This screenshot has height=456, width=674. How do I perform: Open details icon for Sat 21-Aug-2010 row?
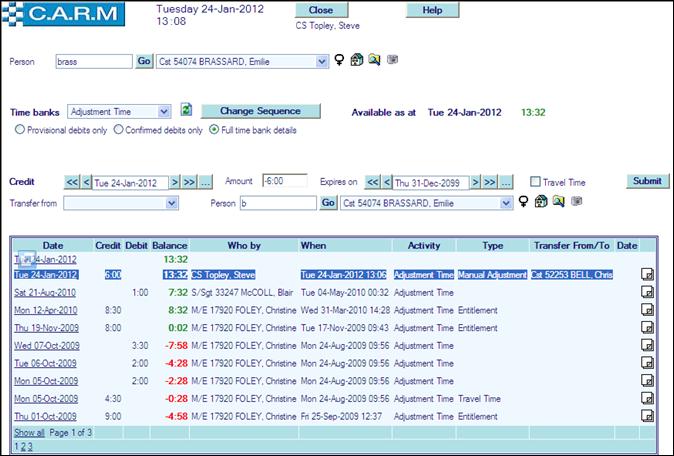[647, 292]
